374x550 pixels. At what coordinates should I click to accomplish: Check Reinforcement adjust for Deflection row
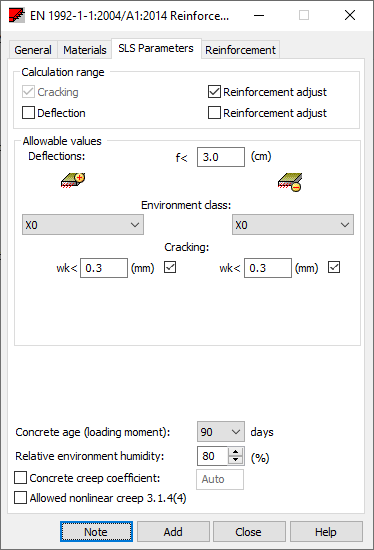pyautogui.click(x=214, y=113)
